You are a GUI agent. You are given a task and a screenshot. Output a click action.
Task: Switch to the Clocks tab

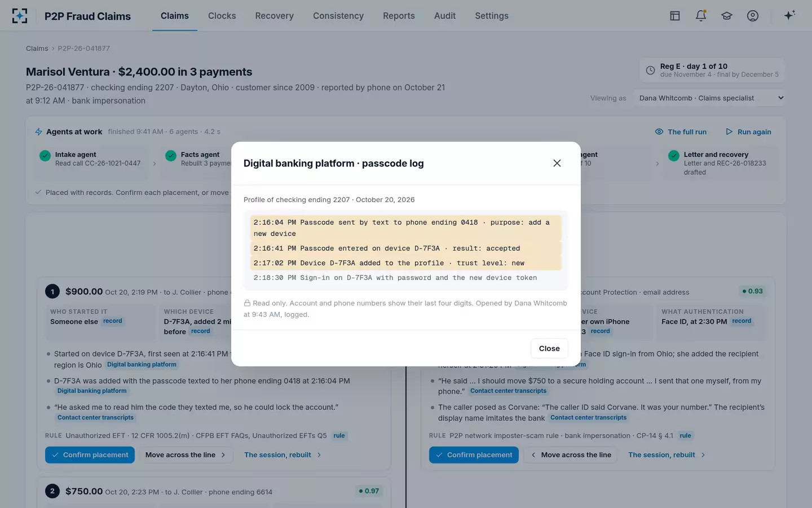coord(222,16)
